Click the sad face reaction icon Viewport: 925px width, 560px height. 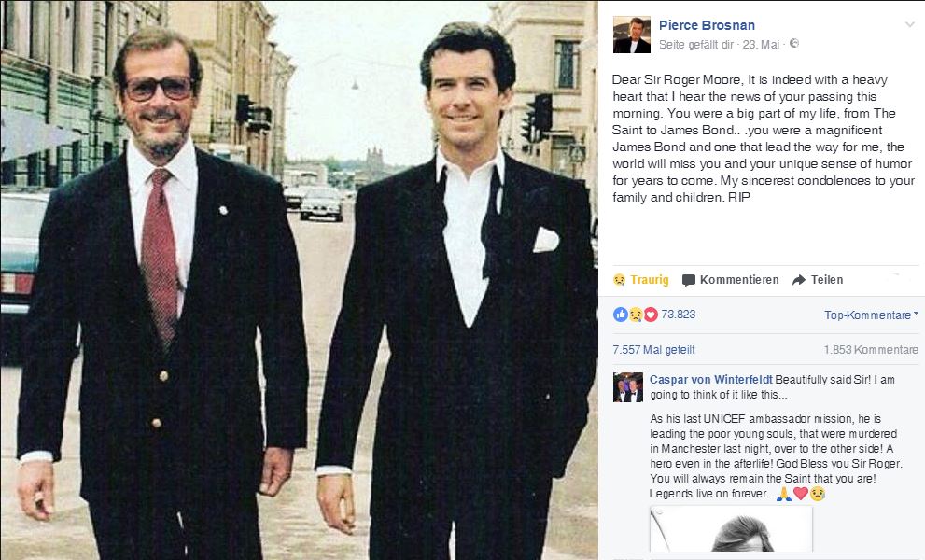[x=636, y=315]
